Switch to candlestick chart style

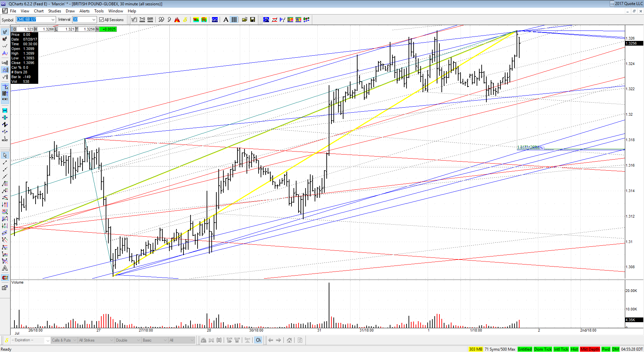(x=5, y=39)
